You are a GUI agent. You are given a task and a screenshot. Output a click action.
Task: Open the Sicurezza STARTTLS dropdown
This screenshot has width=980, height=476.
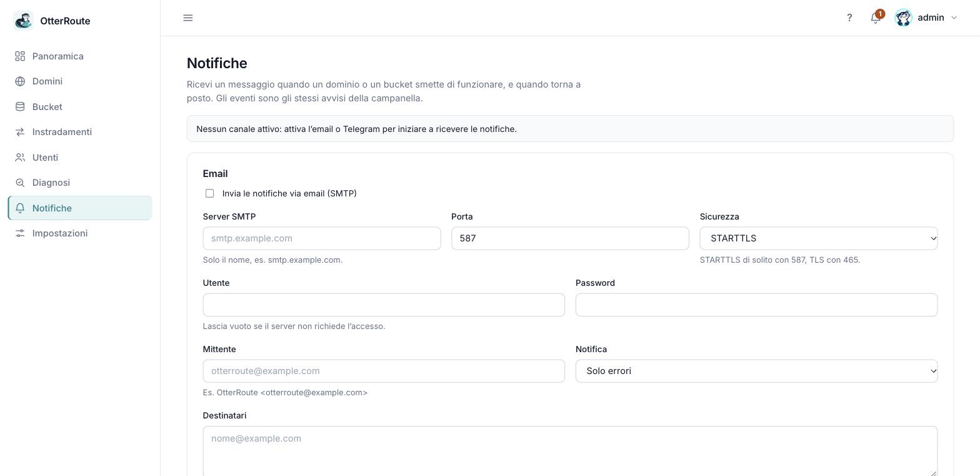[819, 238]
